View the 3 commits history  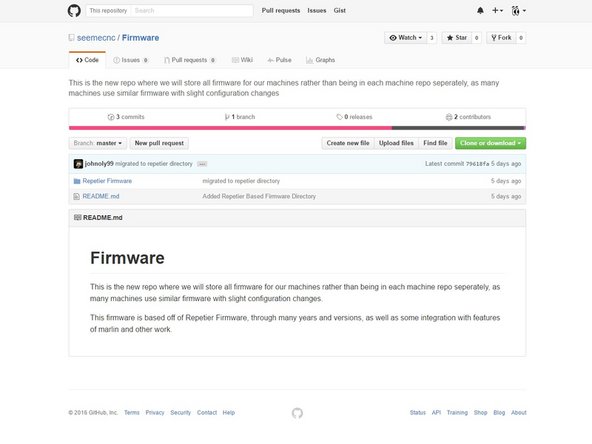[126, 117]
